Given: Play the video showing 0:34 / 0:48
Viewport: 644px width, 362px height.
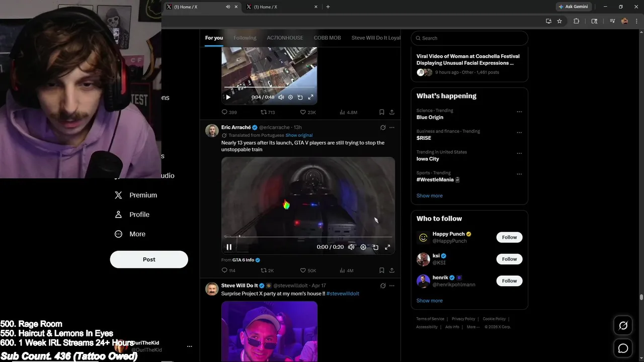Looking at the screenshot, I should [228, 97].
